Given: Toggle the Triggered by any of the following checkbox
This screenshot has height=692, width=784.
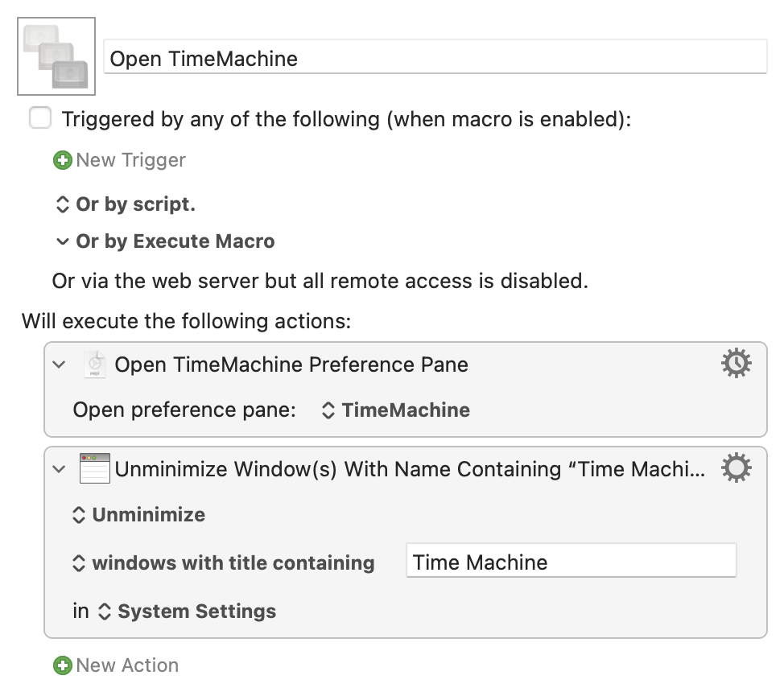Looking at the screenshot, I should pyautogui.click(x=40, y=118).
